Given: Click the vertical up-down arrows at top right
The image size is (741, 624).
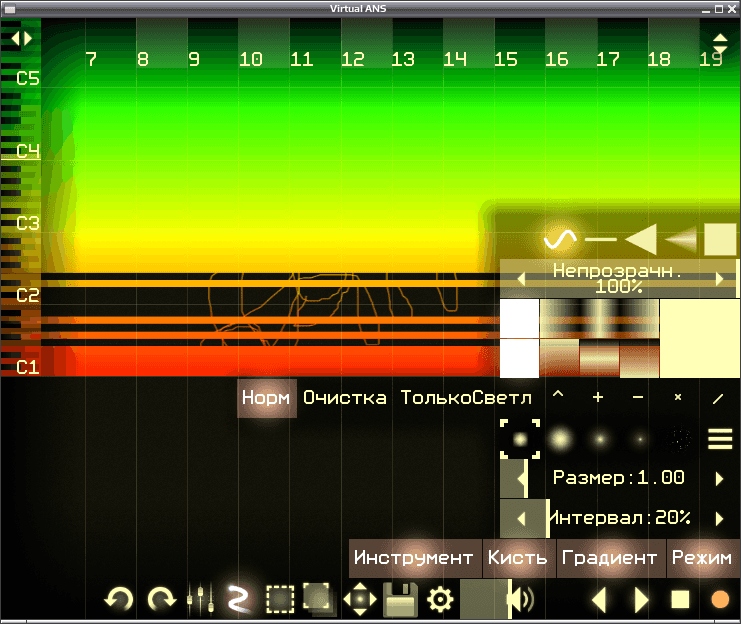Looking at the screenshot, I should pos(720,43).
